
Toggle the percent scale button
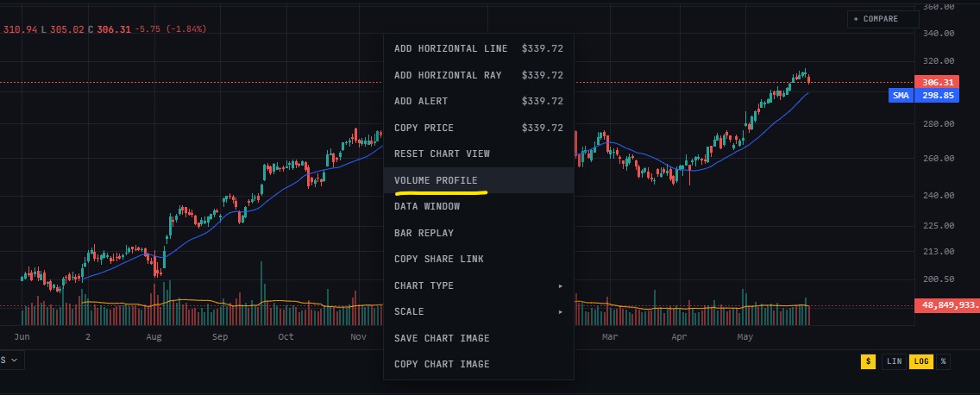(943, 361)
